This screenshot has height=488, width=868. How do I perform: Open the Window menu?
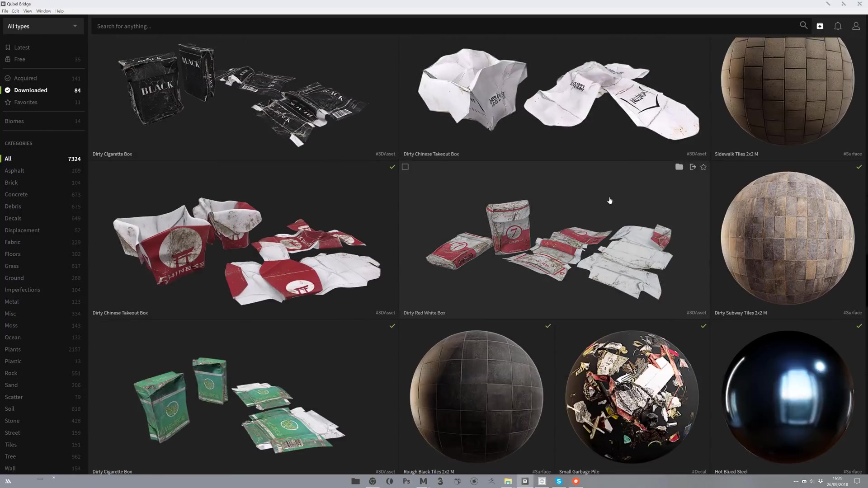tap(43, 11)
